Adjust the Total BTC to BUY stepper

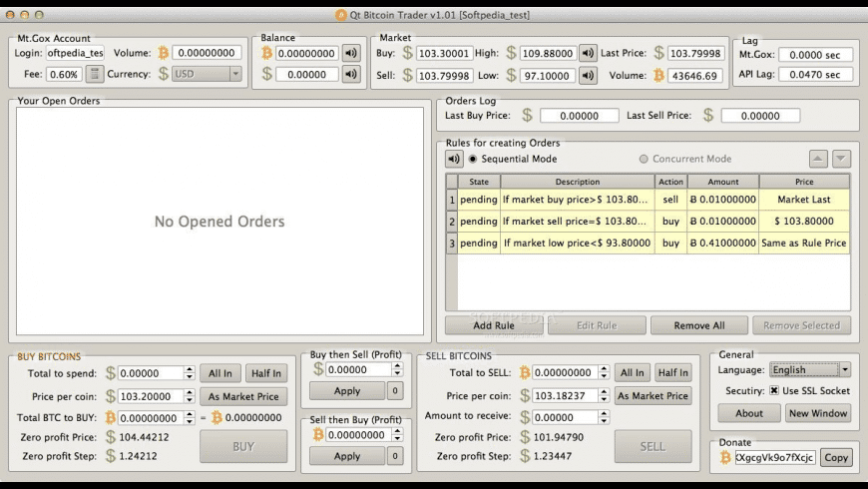coord(190,417)
